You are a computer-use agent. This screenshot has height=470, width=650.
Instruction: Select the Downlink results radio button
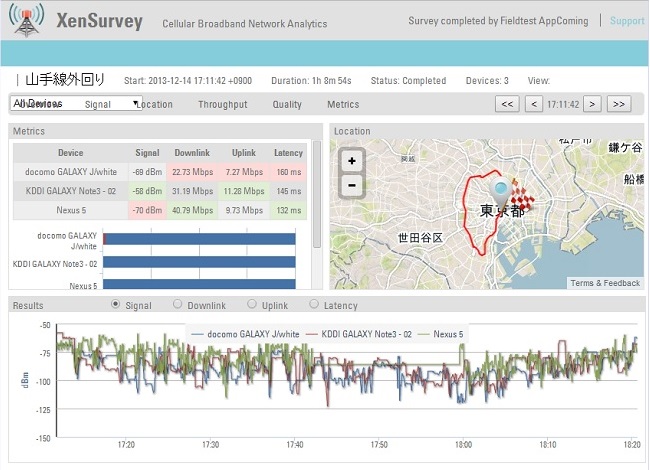(177, 304)
